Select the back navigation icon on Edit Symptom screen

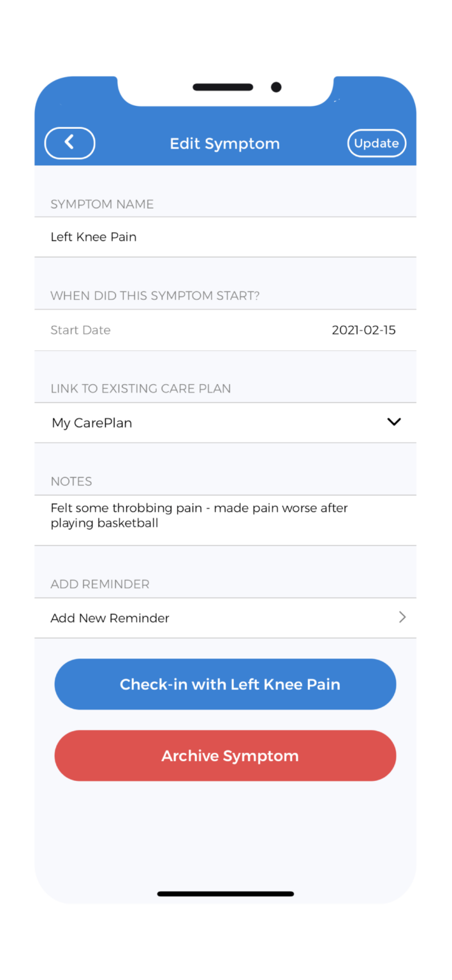pos(69,143)
